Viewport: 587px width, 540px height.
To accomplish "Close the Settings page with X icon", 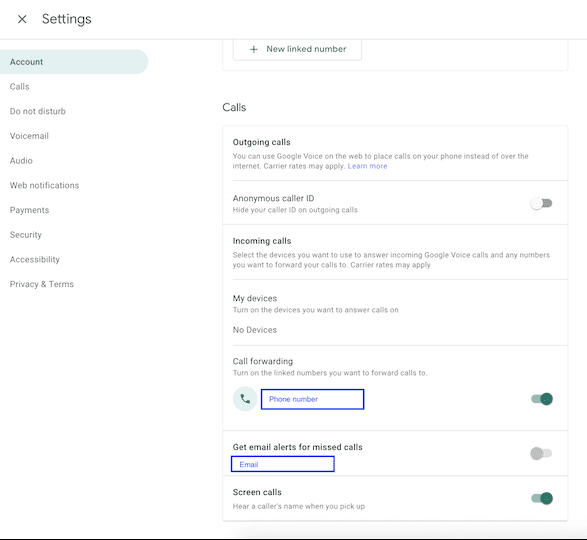I will coord(22,19).
